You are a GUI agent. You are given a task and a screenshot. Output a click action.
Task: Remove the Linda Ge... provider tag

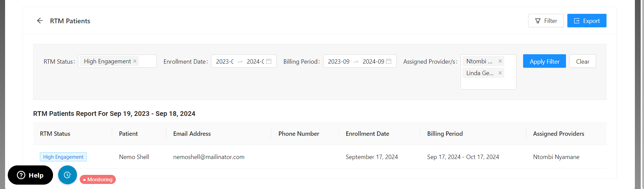(x=500, y=73)
